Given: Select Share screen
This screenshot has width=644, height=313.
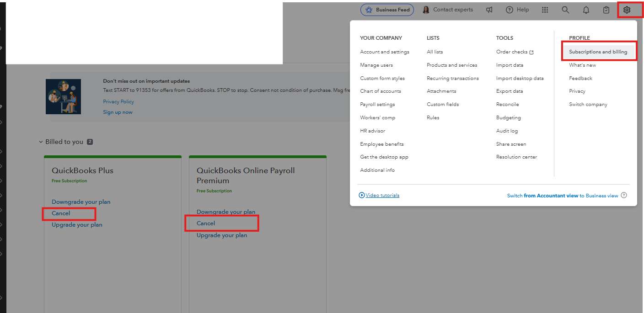Looking at the screenshot, I should 511,144.
